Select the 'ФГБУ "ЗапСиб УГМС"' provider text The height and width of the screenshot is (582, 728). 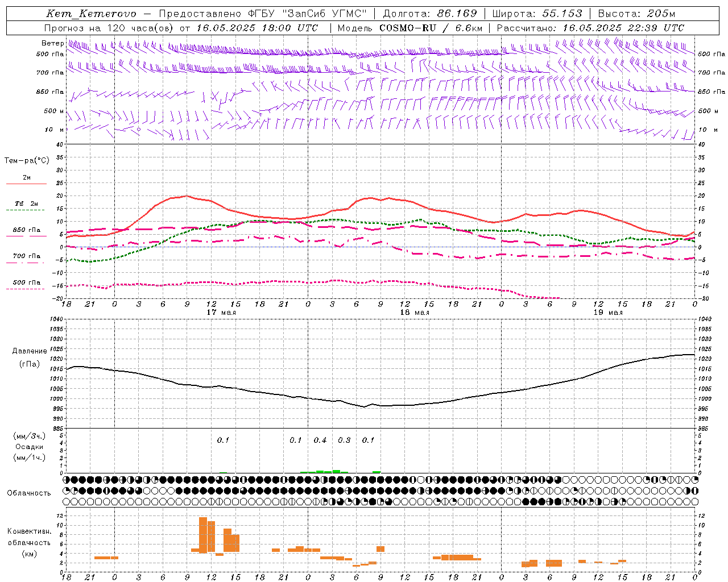[308, 14]
